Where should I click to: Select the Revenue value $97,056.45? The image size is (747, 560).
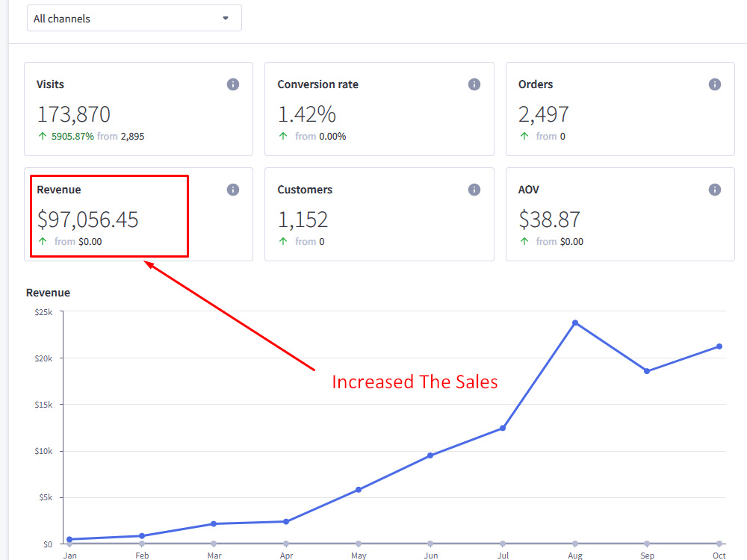coord(87,220)
